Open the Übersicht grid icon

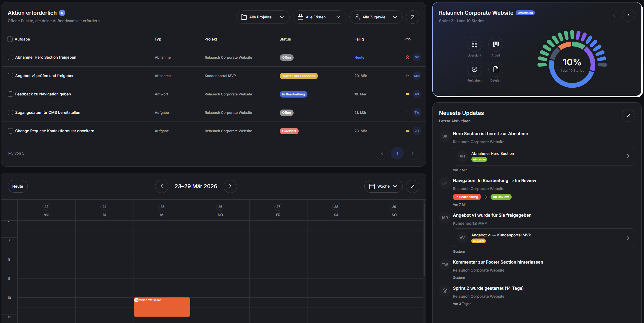tap(474, 44)
